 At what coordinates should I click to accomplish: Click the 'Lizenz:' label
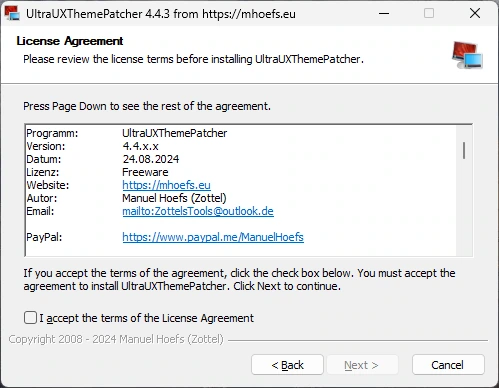[43, 172]
